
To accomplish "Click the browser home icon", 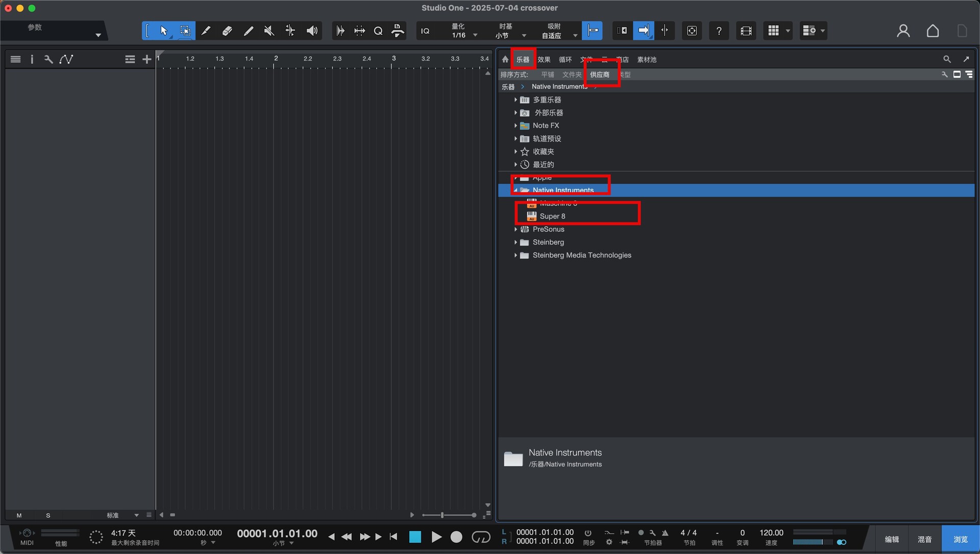I will tap(505, 59).
